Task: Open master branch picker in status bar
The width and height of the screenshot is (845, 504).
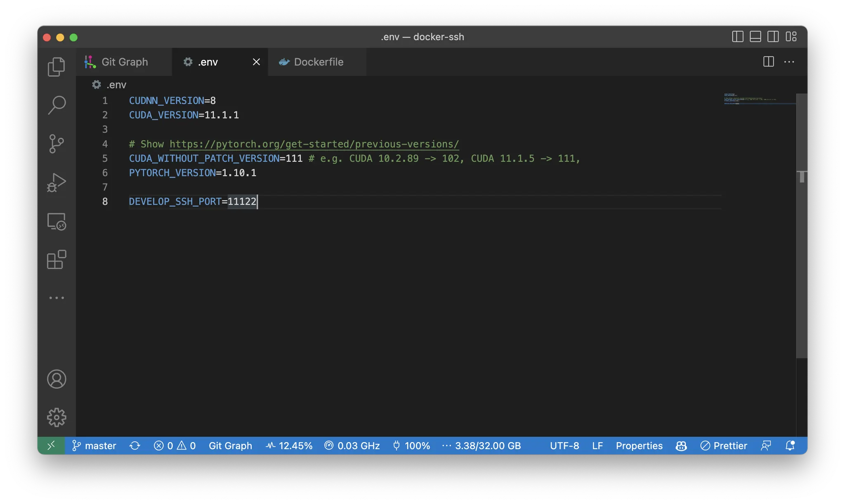Action: (x=94, y=445)
